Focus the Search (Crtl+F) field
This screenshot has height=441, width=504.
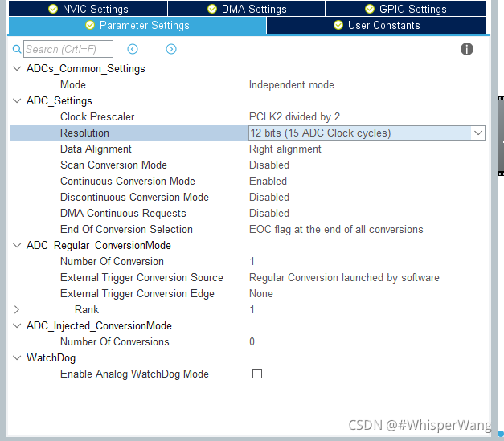click(x=68, y=49)
